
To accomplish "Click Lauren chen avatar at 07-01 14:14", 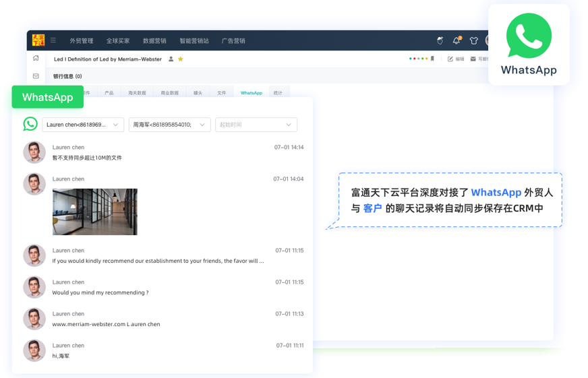I will point(34,152).
